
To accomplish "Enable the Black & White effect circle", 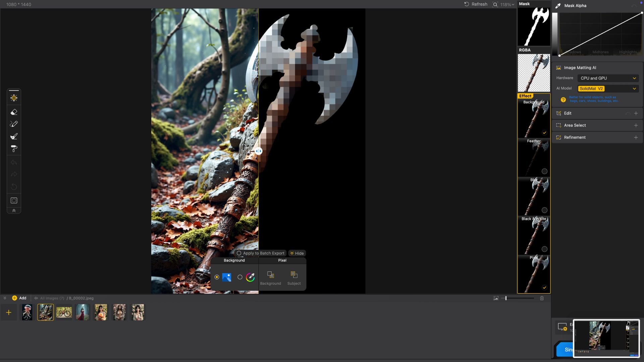I will click(x=544, y=249).
